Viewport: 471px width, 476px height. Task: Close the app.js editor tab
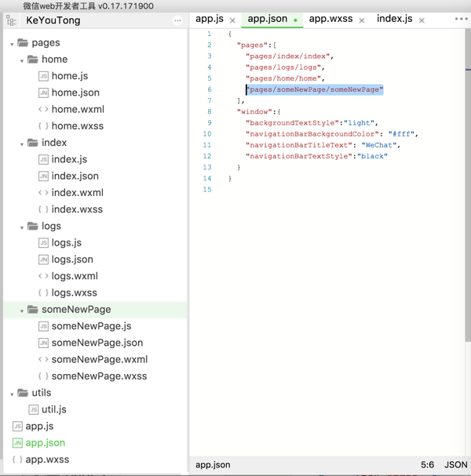tap(232, 20)
